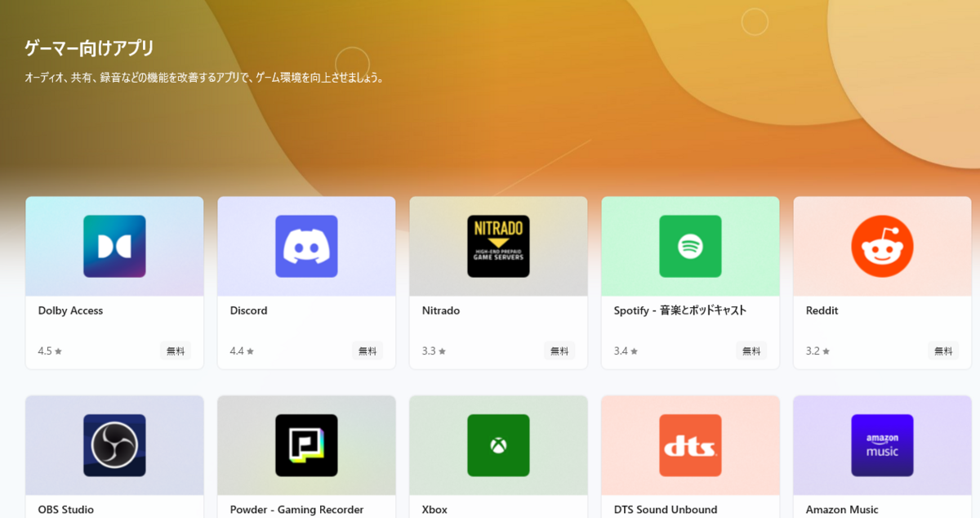Image resolution: width=980 pixels, height=518 pixels.
Task: Click the Dolby Access title text
Action: pos(70,310)
